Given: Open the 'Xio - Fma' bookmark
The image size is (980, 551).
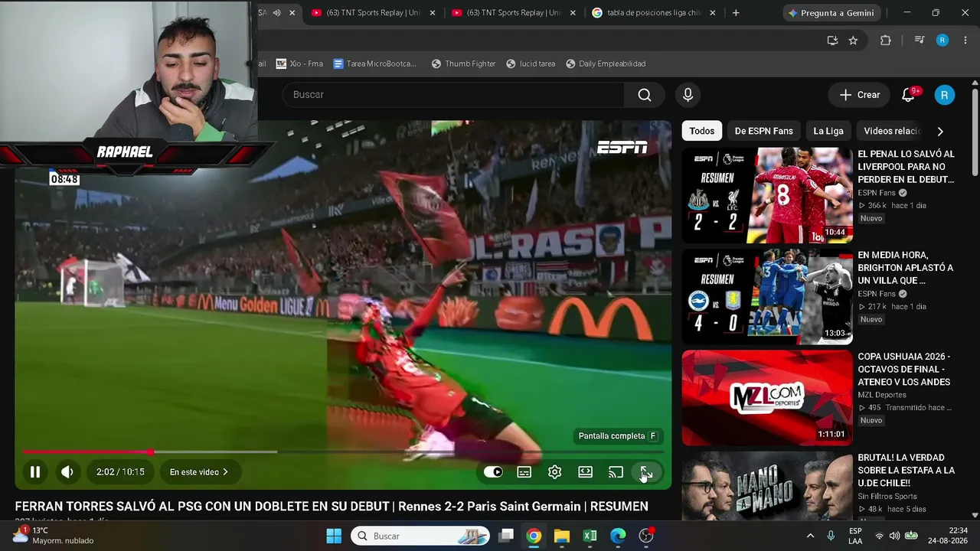Looking at the screenshot, I should (299, 64).
